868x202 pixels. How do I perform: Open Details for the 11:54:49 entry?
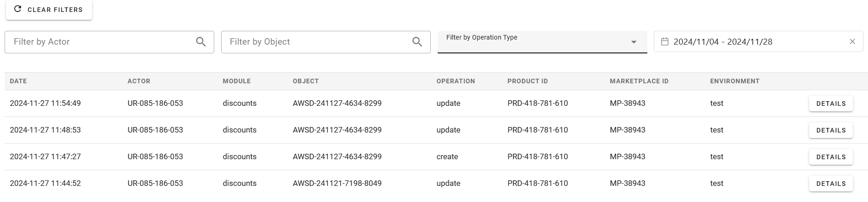831,104
